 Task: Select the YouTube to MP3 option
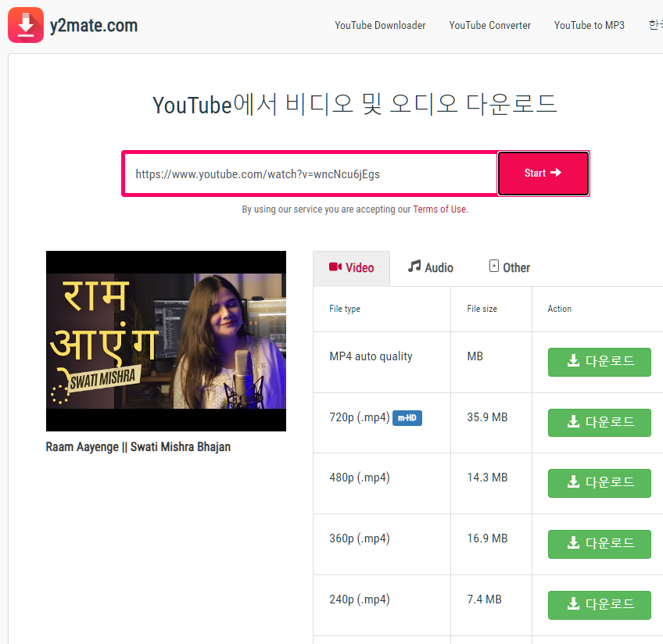click(x=589, y=25)
